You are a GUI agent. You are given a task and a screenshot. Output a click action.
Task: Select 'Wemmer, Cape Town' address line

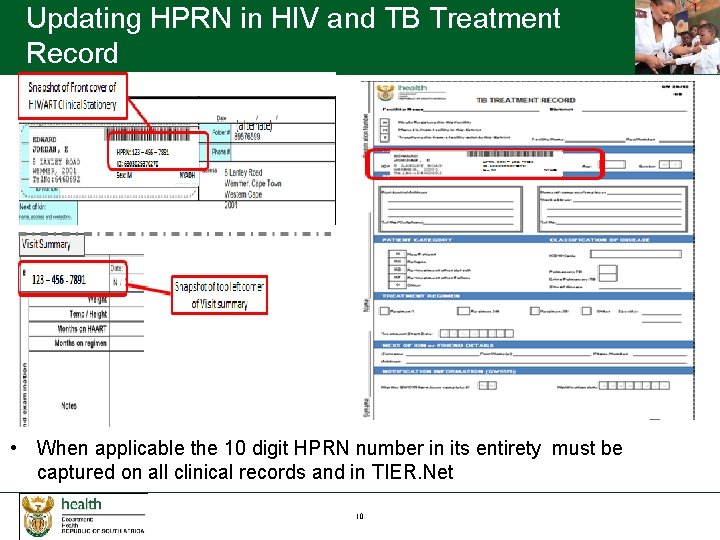click(253, 183)
